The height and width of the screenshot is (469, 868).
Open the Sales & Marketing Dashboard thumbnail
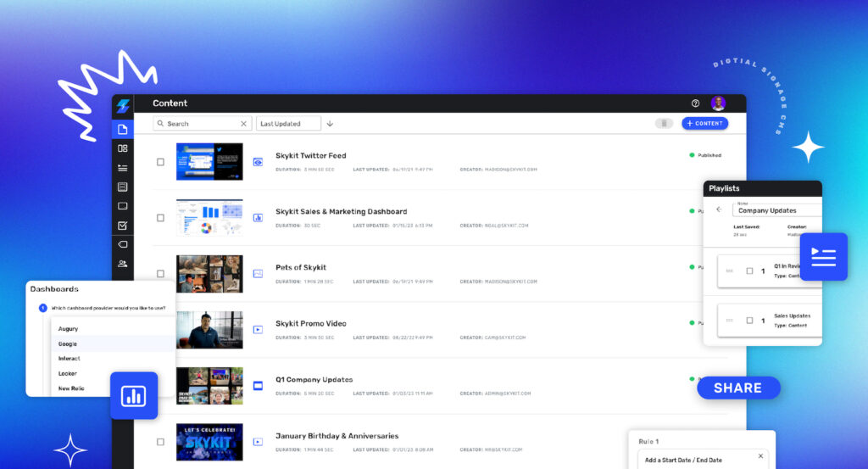209,218
